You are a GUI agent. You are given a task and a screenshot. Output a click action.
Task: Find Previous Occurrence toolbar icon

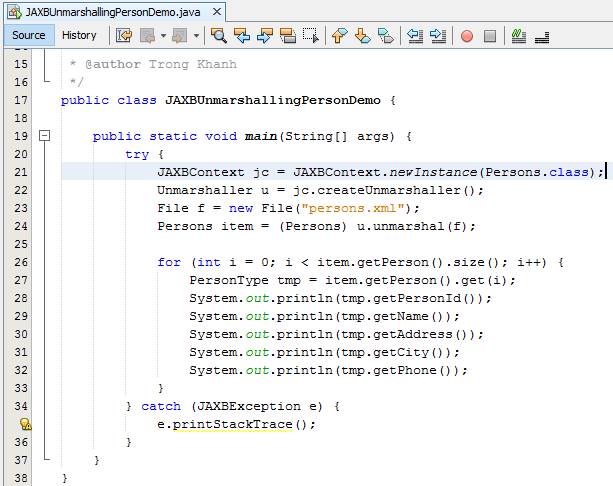[242, 36]
